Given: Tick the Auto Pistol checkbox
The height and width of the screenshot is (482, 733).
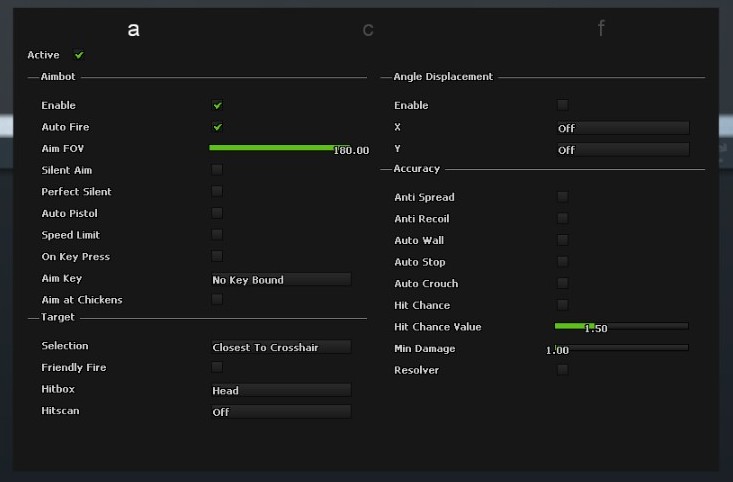Looking at the screenshot, I should 217,213.
